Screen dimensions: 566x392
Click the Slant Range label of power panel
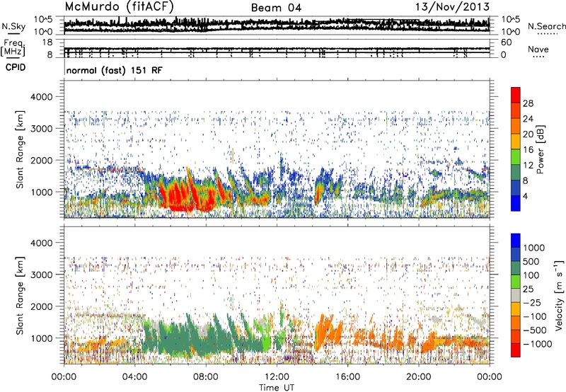pyautogui.click(x=20, y=149)
